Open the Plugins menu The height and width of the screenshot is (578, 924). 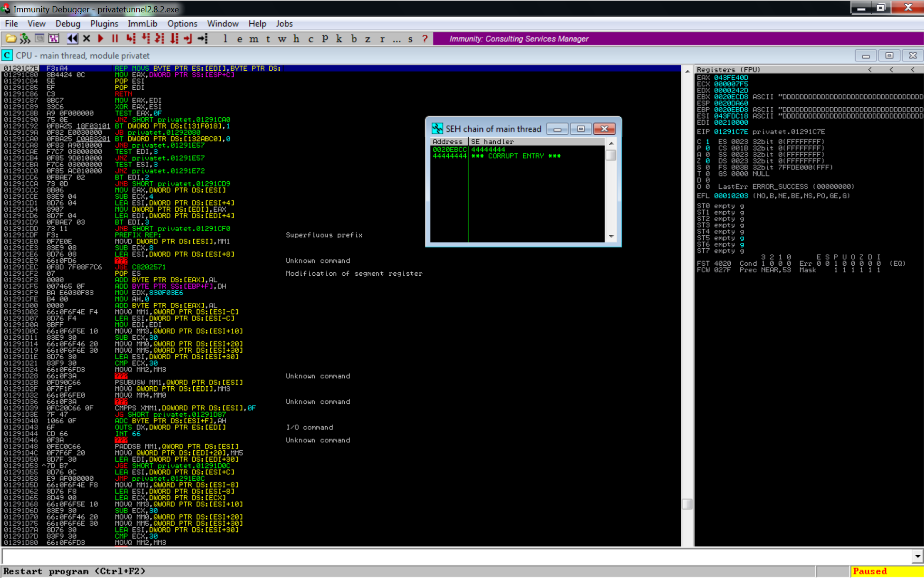(x=104, y=24)
